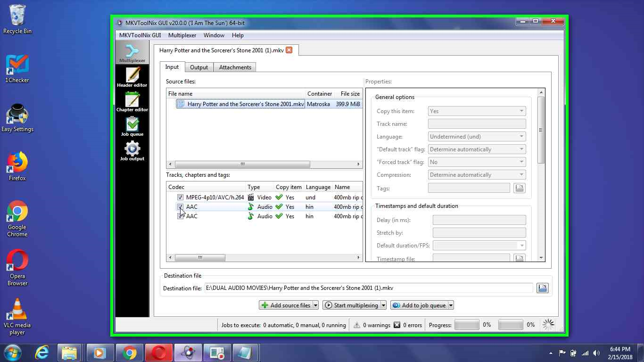This screenshot has height=362, width=644.
Task: Click the Add to job queue button
Action: click(x=419, y=305)
